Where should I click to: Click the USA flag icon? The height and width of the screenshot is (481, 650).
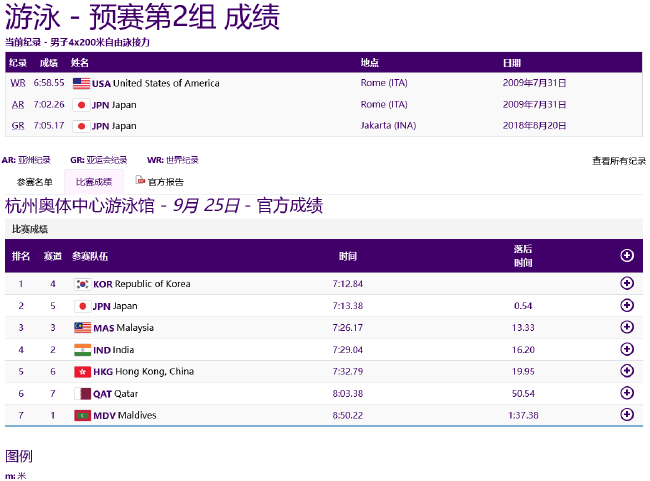pyautogui.click(x=81, y=83)
